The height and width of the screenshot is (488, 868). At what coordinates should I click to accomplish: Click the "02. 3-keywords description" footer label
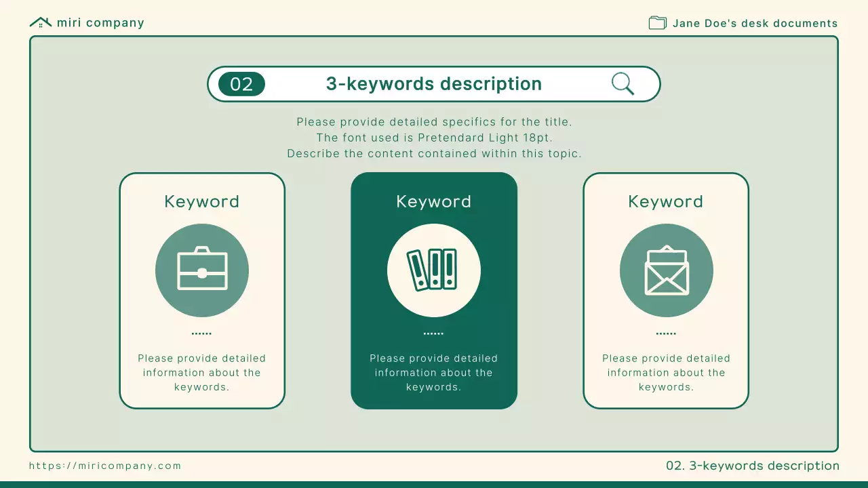click(x=753, y=466)
